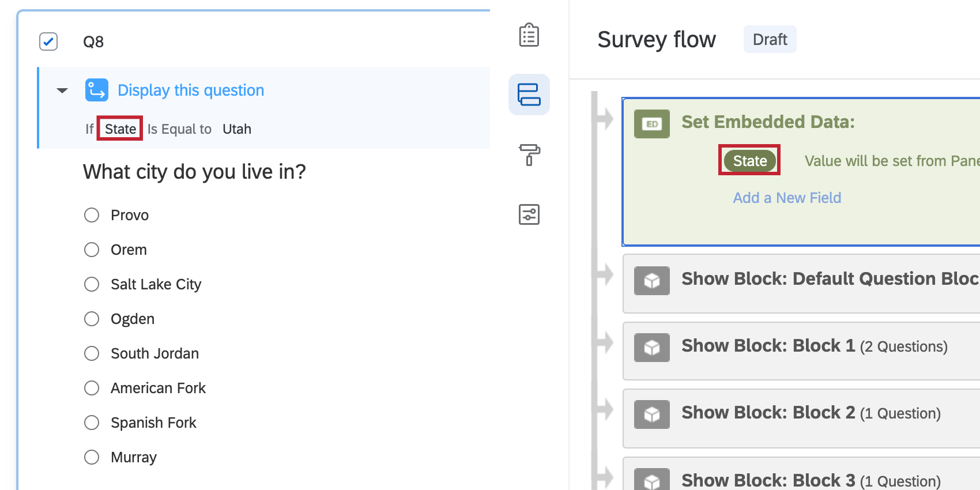Open Look and feel with the paint roller icon
The image size is (980, 490).
[x=529, y=154]
